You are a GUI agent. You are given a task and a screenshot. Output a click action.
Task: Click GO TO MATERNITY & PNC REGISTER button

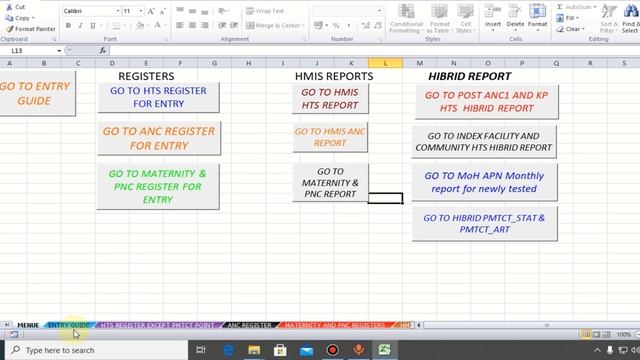coord(158,187)
